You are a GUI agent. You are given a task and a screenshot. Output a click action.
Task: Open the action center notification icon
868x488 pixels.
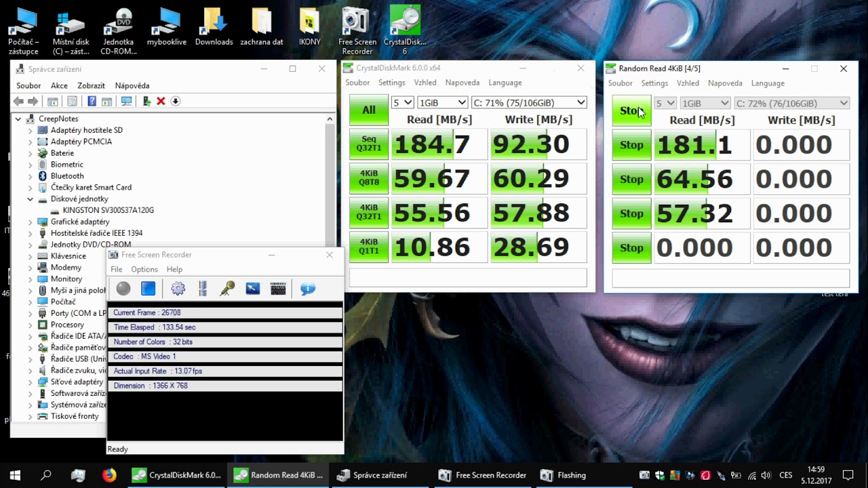click(848, 475)
